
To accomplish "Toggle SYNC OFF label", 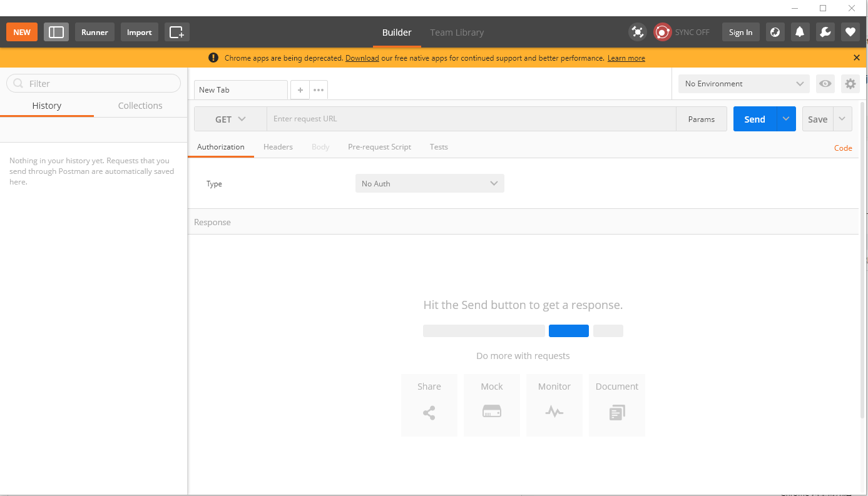I will [x=692, y=33].
